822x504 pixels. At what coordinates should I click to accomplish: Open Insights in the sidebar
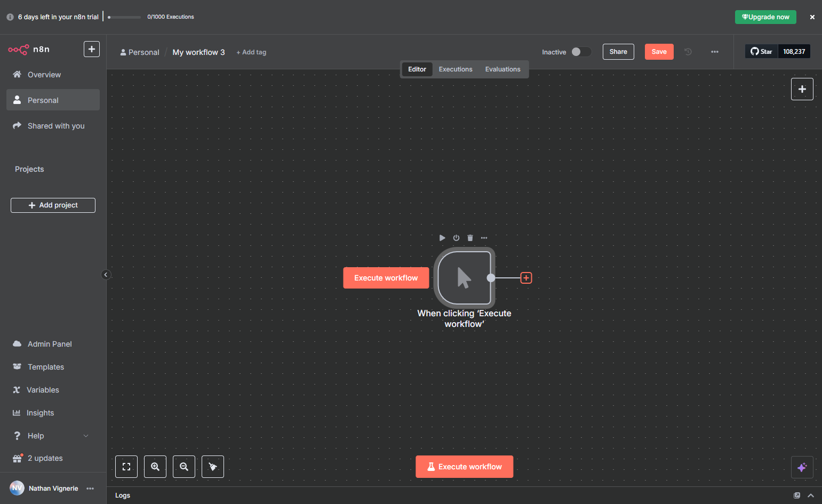[x=53, y=413]
